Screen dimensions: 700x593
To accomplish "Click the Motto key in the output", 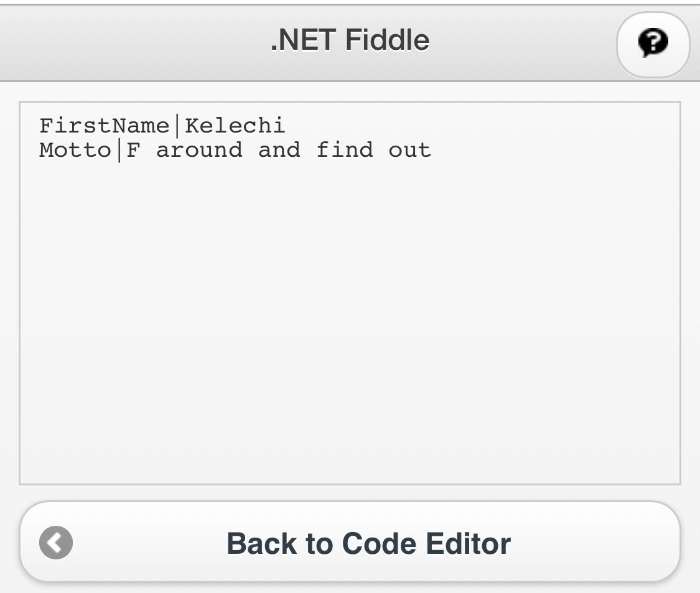I will coord(75,150).
